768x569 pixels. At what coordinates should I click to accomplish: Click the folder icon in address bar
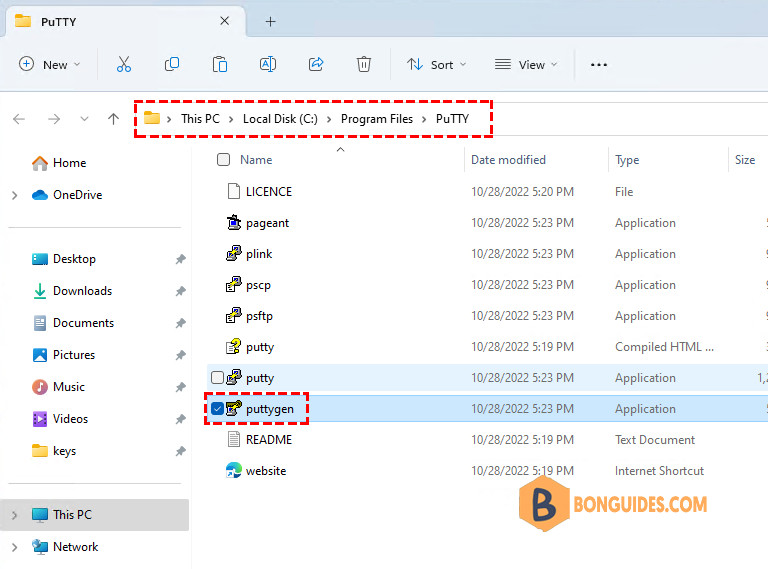152,118
